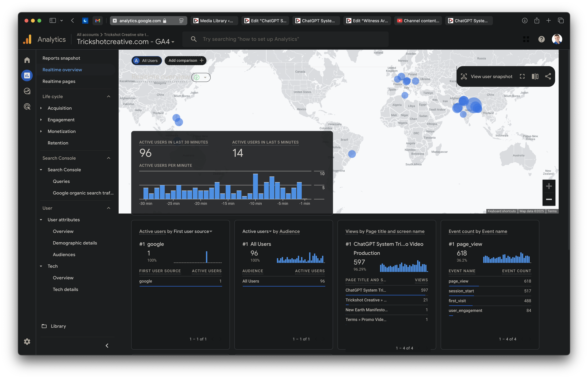Open Retention report

click(x=58, y=143)
